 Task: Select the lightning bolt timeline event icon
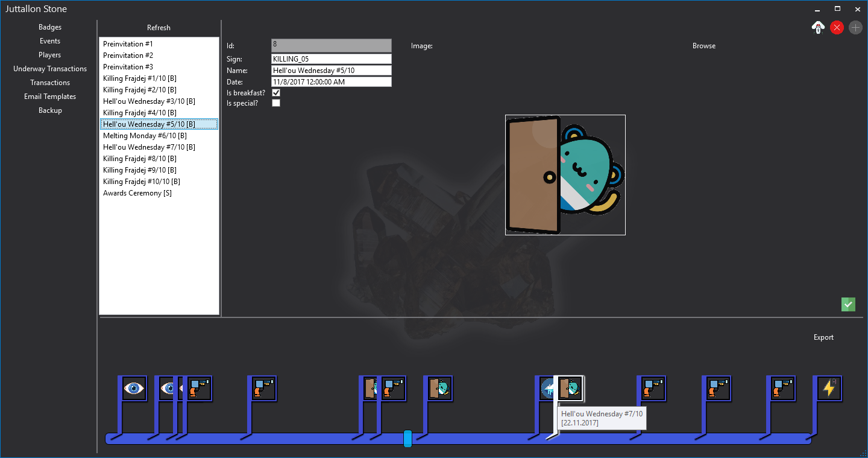(829, 388)
